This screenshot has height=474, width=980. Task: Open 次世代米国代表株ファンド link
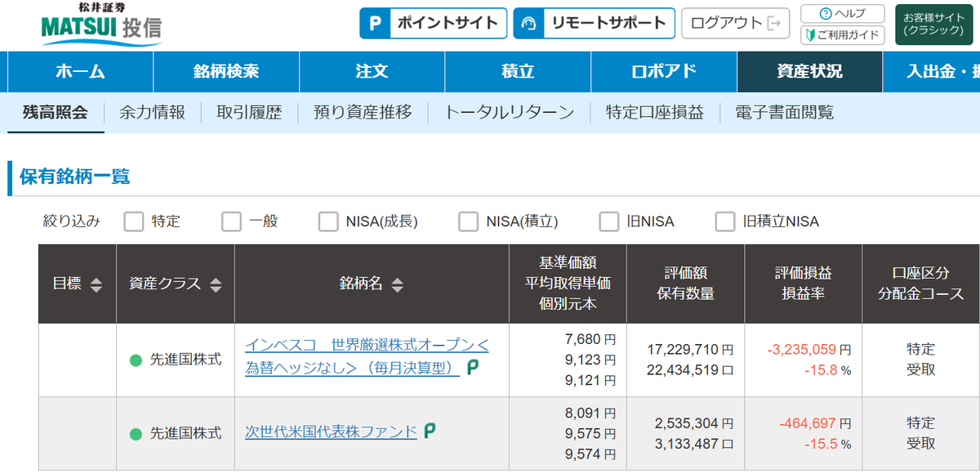[331, 432]
